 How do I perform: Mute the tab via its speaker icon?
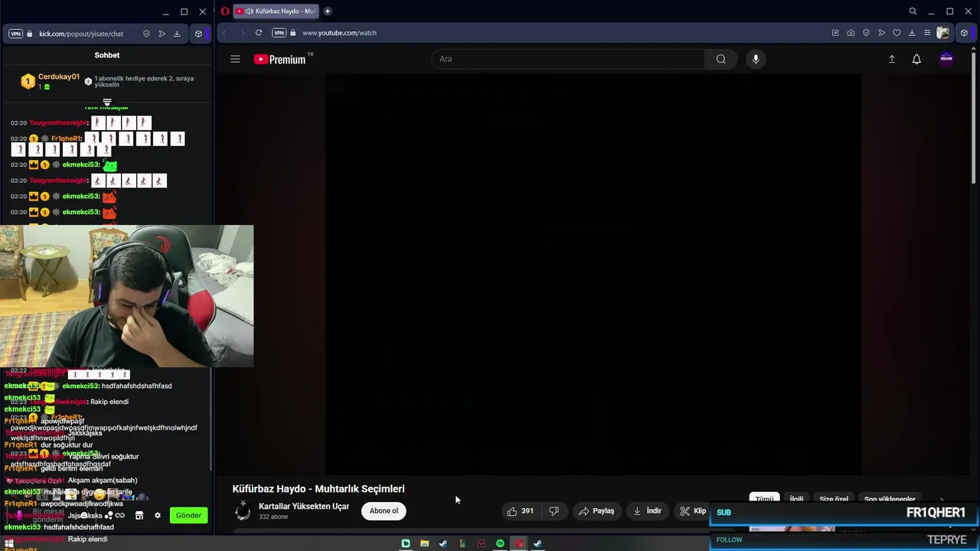point(250,11)
